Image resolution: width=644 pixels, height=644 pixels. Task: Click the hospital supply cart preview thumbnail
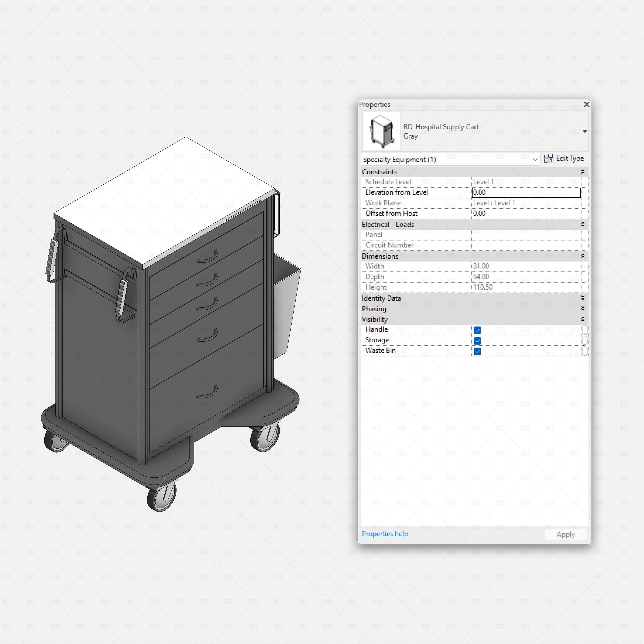381,131
